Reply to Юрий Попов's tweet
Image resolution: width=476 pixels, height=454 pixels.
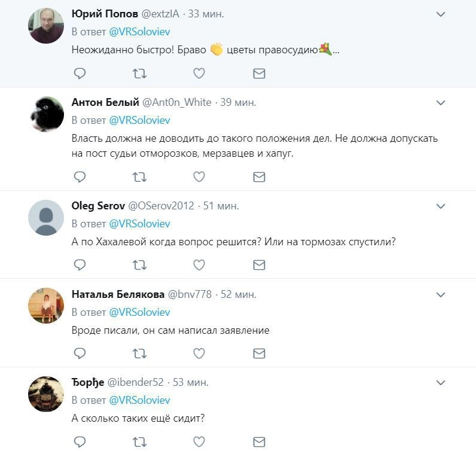[80, 74]
